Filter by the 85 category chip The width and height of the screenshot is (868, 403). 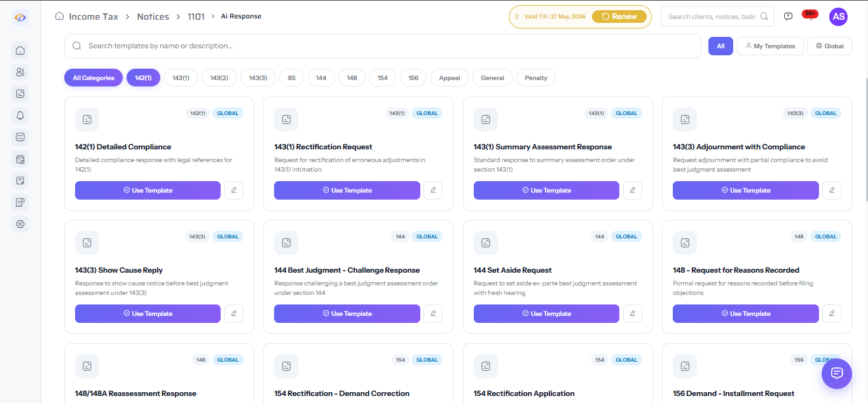tap(291, 78)
